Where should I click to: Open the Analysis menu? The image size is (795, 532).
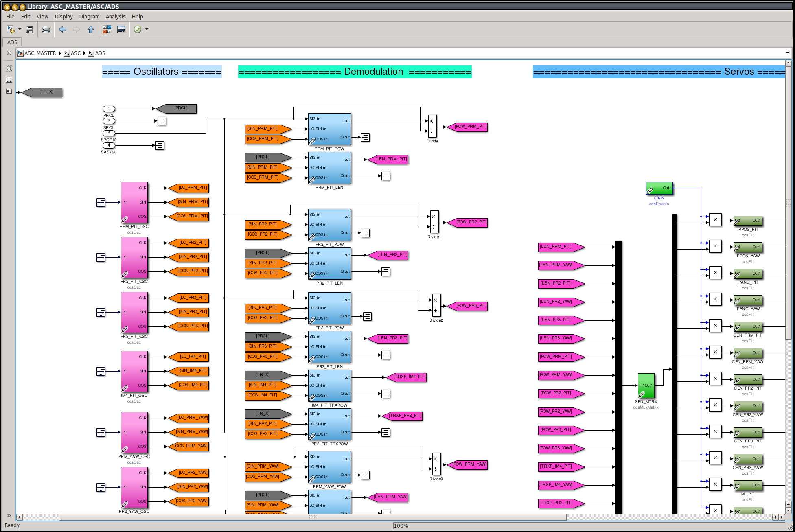pos(116,17)
